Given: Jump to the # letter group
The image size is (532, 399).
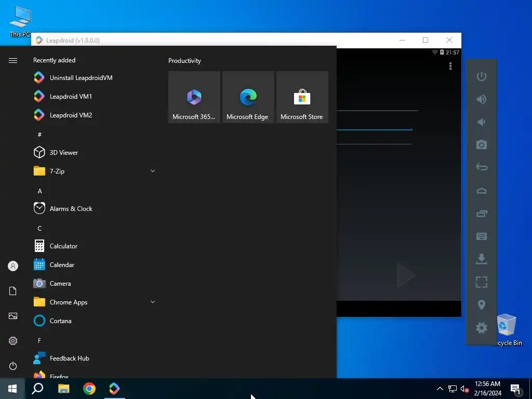Looking at the screenshot, I should [x=39, y=135].
